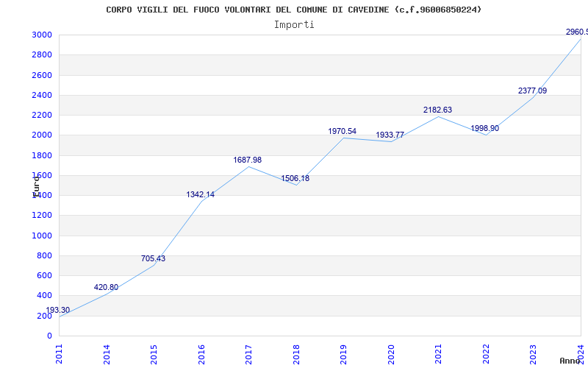Click the 2011 x-axis year label

click(x=59, y=354)
